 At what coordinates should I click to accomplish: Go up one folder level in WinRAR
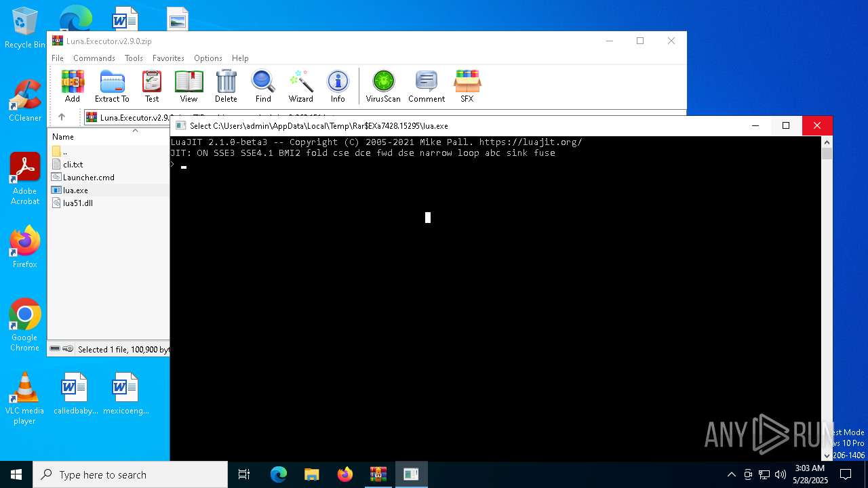click(62, 117)
